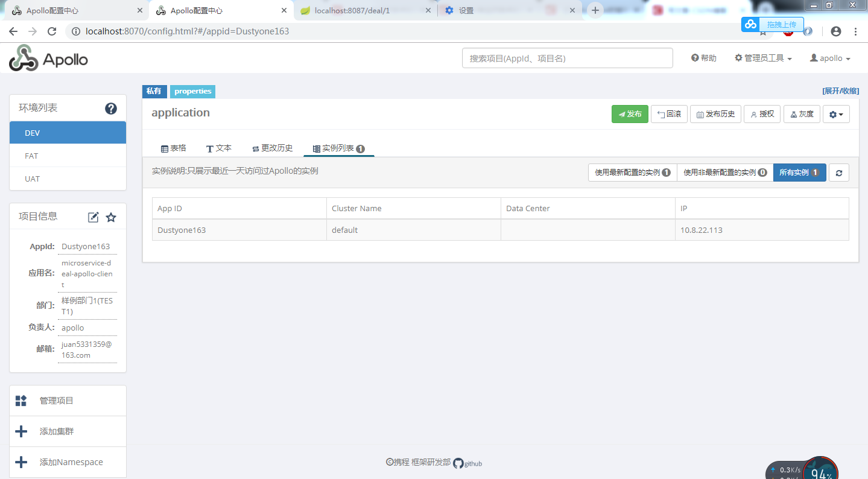The image size is (868, 479).
Task: Click the green 发布 button
Action: click(630, 114)
